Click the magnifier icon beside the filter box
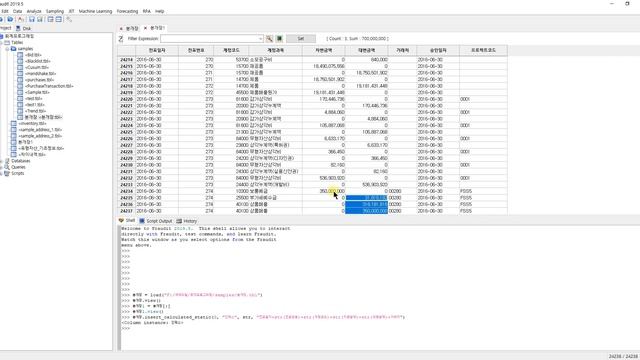This screenshot has height=360, width=640. (269, 38)
